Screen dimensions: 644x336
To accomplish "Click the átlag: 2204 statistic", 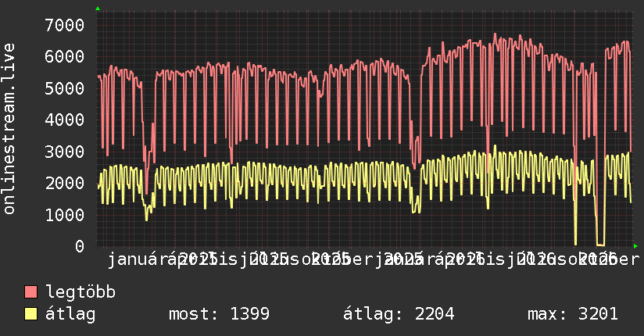I will [x=399, y=314].
